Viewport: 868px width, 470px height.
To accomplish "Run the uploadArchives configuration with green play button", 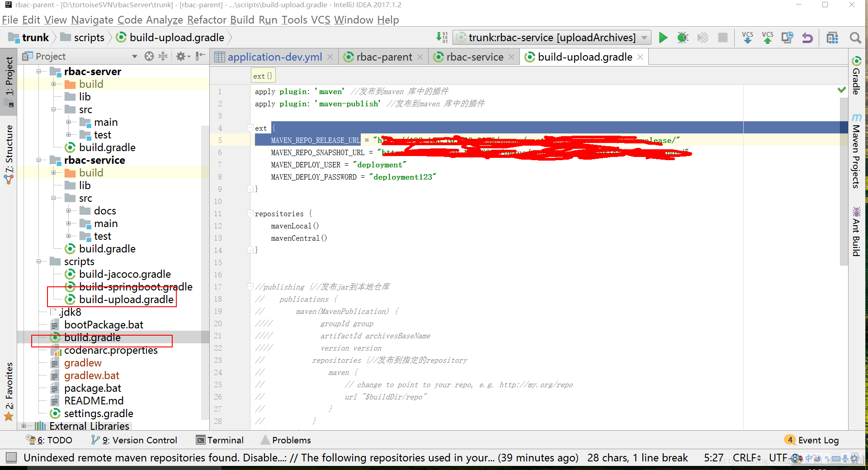I will pos(663,38).
